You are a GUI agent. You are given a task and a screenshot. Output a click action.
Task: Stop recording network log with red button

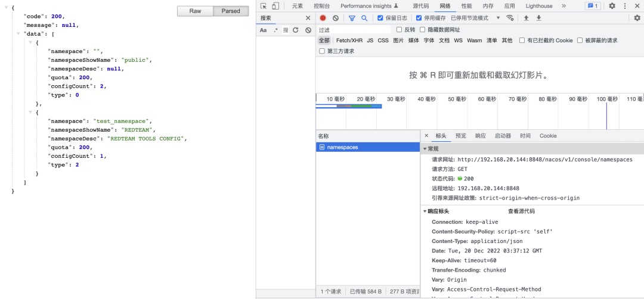323,18
